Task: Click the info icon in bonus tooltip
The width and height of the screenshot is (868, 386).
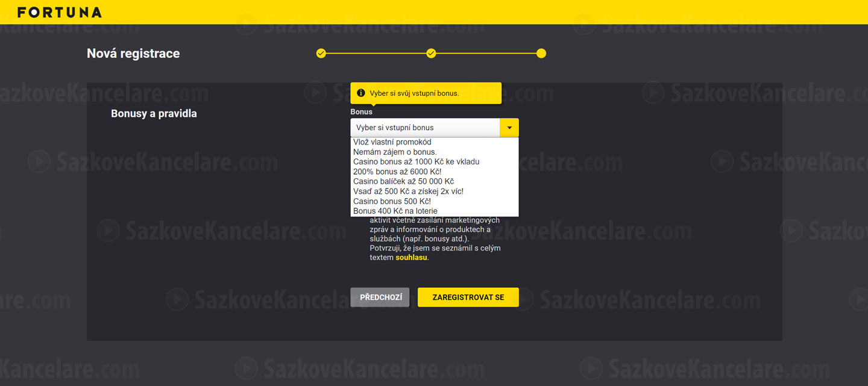Action: [361, 93]
